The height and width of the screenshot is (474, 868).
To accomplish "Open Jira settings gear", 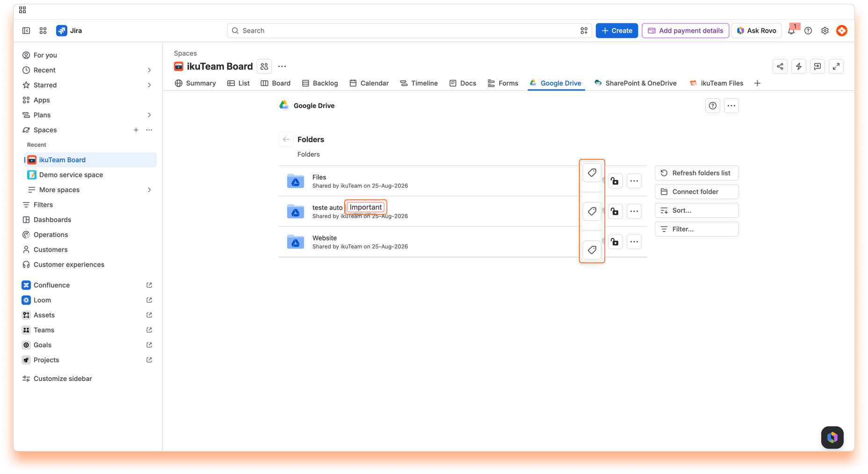I will pos(825,31).
